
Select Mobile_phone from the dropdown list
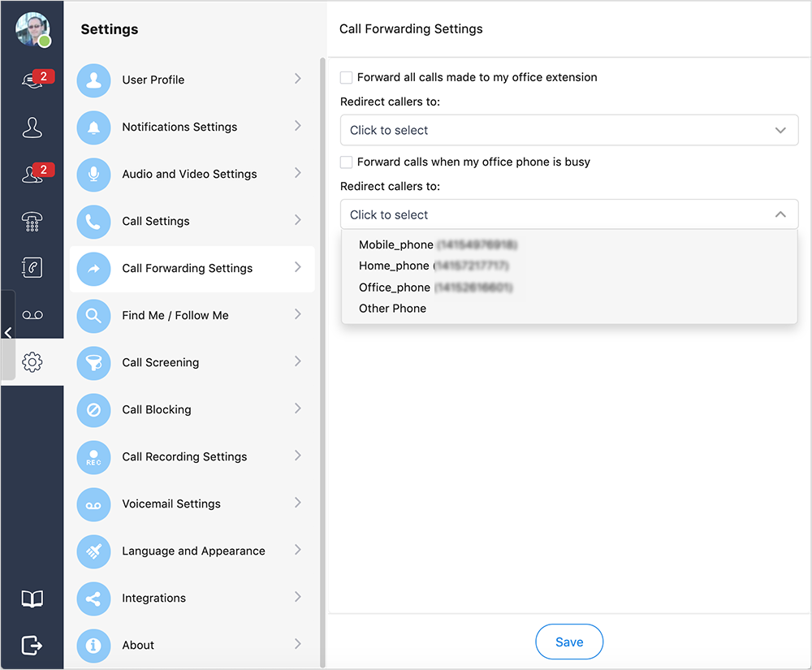pos(396,244)
